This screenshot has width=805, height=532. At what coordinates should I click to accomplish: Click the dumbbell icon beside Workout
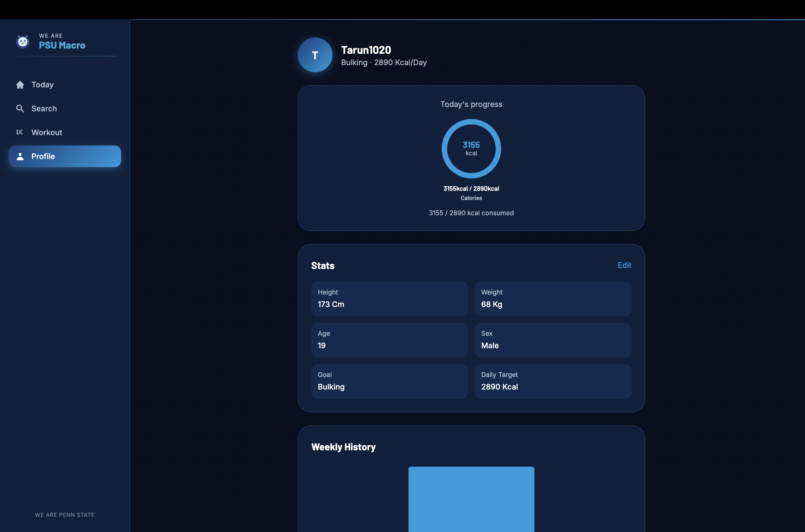pyautogui.click(x=20, y=132)
